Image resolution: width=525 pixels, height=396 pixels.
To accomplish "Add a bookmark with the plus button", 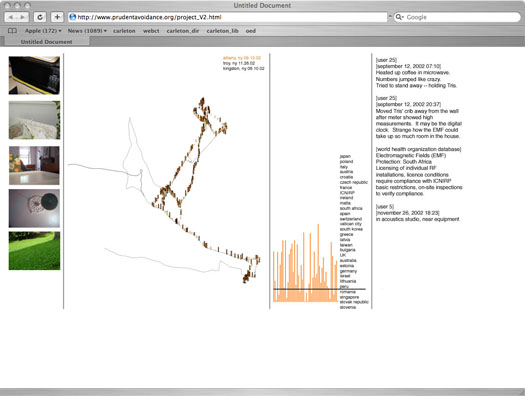I will point(57,17).
